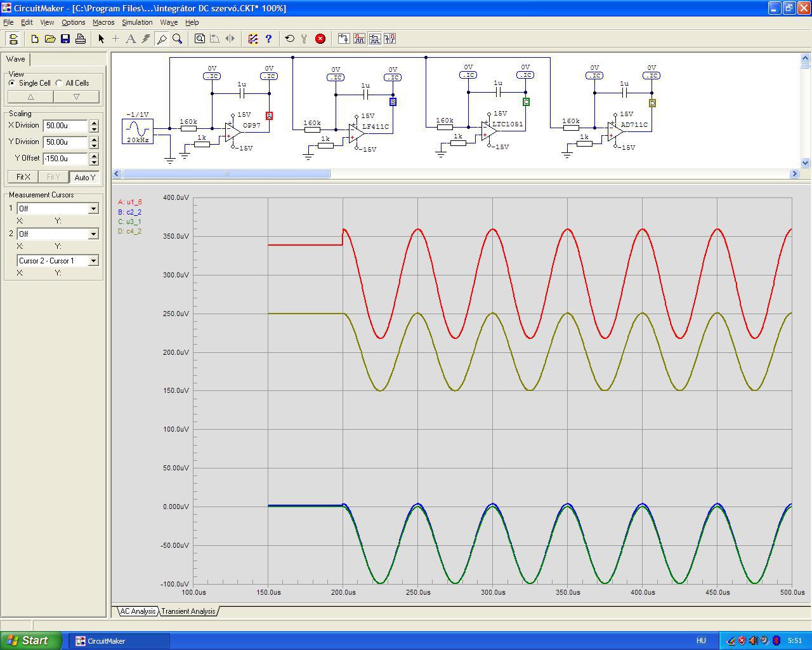Click the red Stop simulation icon
Image resolution: width=812 pixels, height=650 pixels.
(x=320, y=39)
